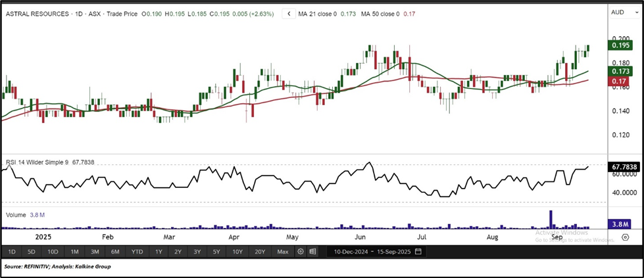644x278 pixels.
Task: Edit the end date 15-Sep-2025
Action: click(x=394, y=252)
